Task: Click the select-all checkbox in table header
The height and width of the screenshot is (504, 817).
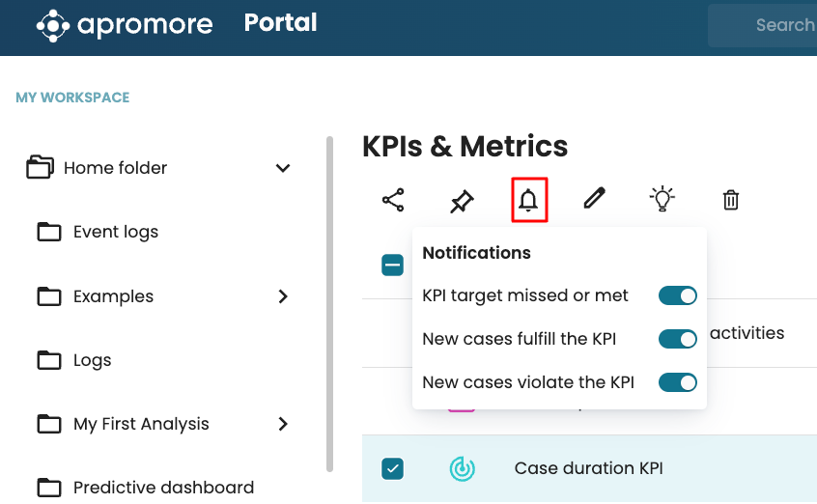Action: pyautogui.click(x=392, y=265)
